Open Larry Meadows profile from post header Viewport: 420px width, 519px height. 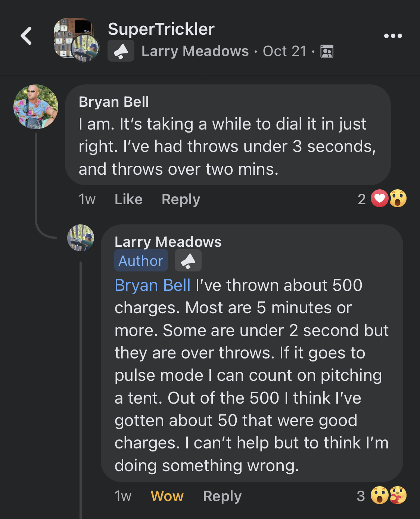tap(195, 51)
